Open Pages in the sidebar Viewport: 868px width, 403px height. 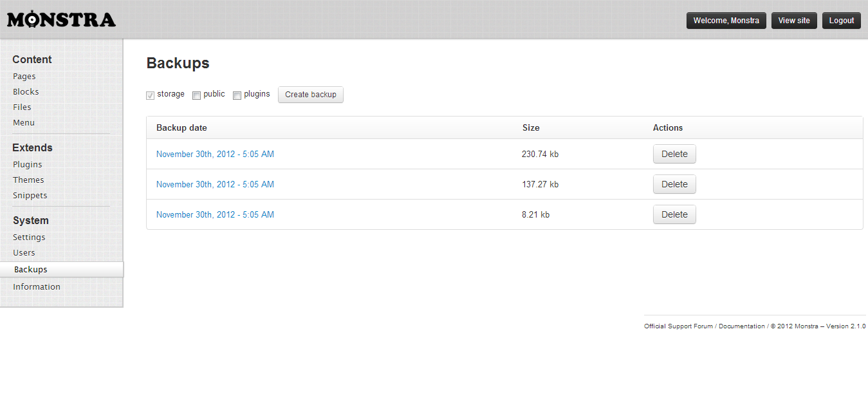point(24,76)
